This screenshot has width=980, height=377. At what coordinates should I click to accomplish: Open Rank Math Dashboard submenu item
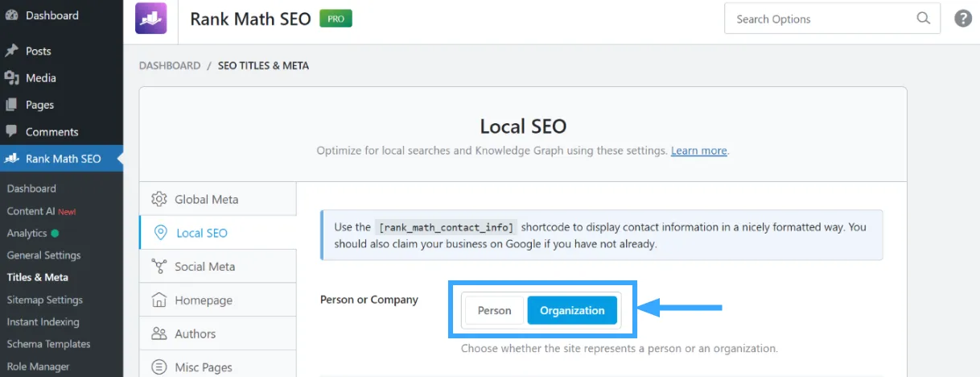point(31,188)
